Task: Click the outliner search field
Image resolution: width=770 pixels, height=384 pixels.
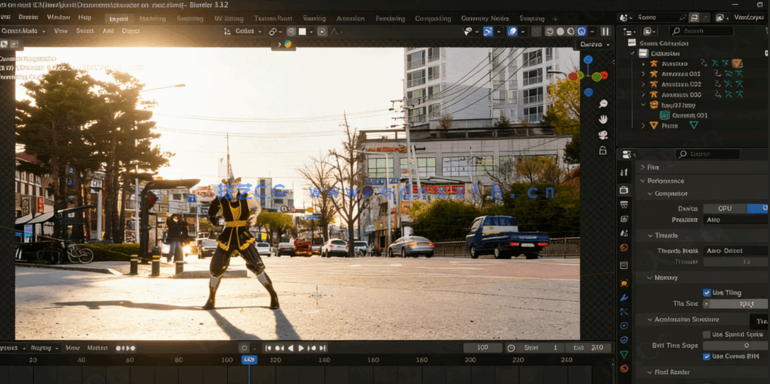Action: (x=701, y=31)
